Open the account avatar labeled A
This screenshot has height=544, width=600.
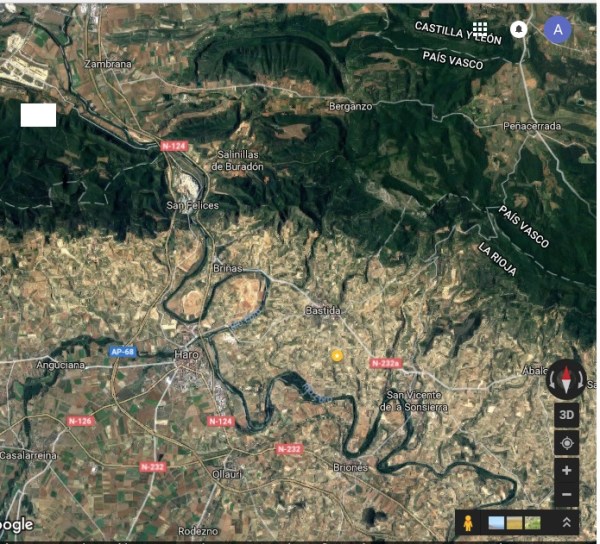coord(557,30)
